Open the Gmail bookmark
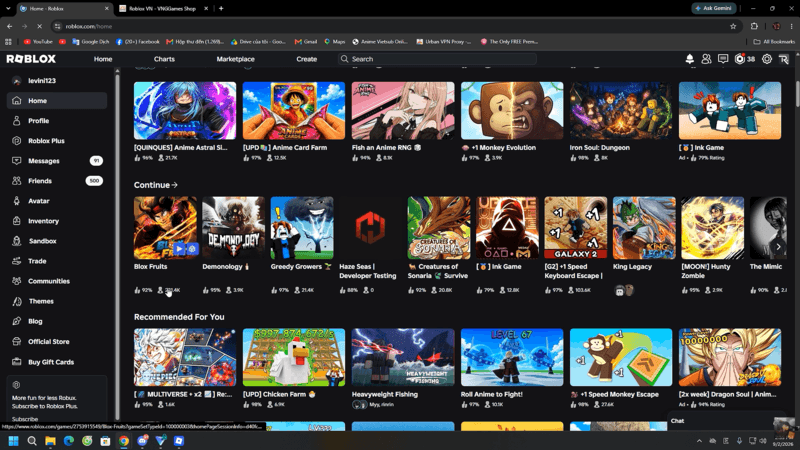Viewport: 800px width, 450px height. point(306,42)
